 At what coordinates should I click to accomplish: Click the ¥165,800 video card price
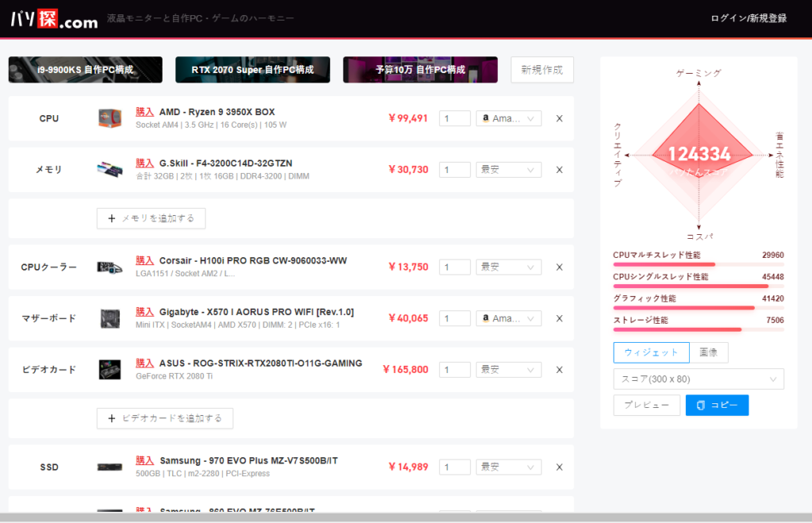click(405, 370)
